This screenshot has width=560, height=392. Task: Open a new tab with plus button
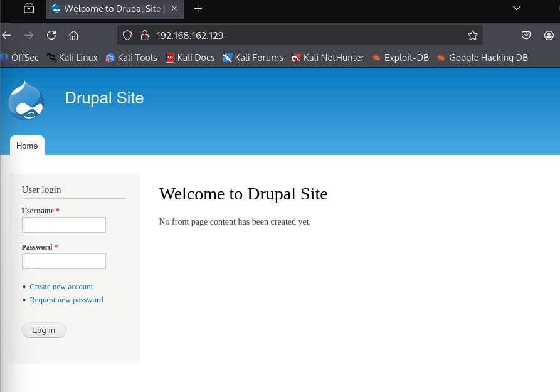198,9
